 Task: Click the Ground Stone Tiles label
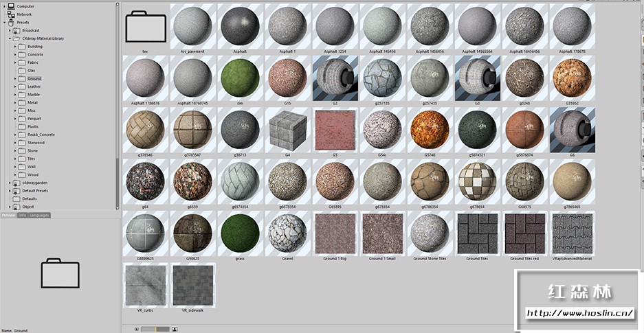(x=430, y=259)
